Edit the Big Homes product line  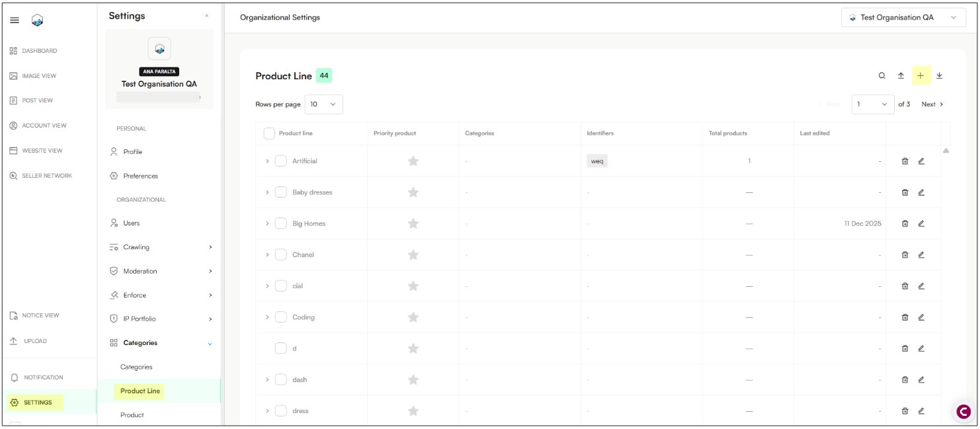pyautogui.click(x=921, y=223)
